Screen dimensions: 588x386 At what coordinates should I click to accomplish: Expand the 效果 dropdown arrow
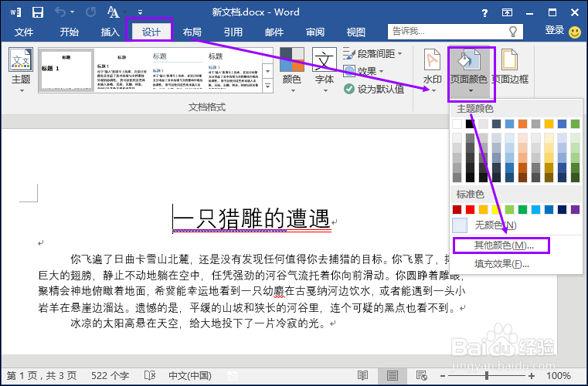coord(382,71)
